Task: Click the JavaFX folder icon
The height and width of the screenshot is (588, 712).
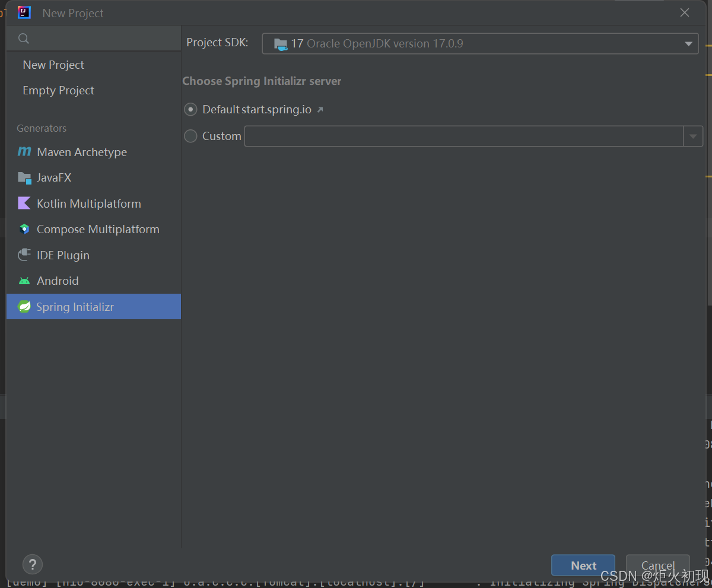Action: click(24, 177)
